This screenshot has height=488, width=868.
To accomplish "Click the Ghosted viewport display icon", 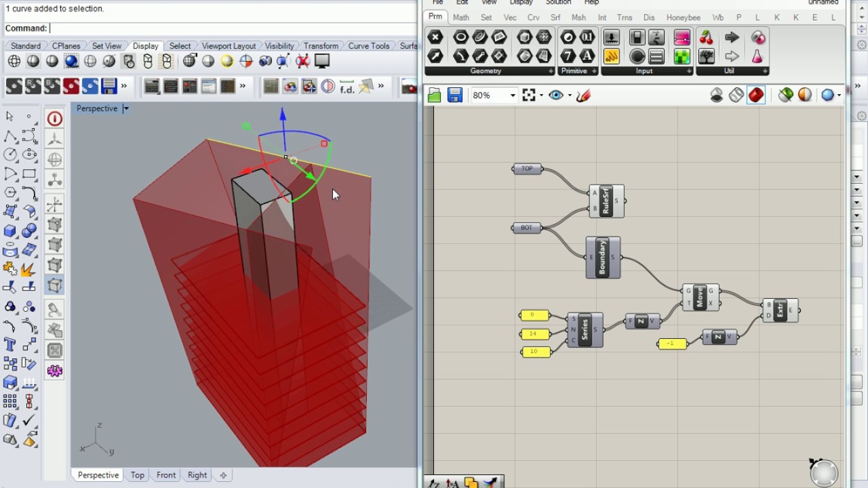I will (x=90, y=61).
